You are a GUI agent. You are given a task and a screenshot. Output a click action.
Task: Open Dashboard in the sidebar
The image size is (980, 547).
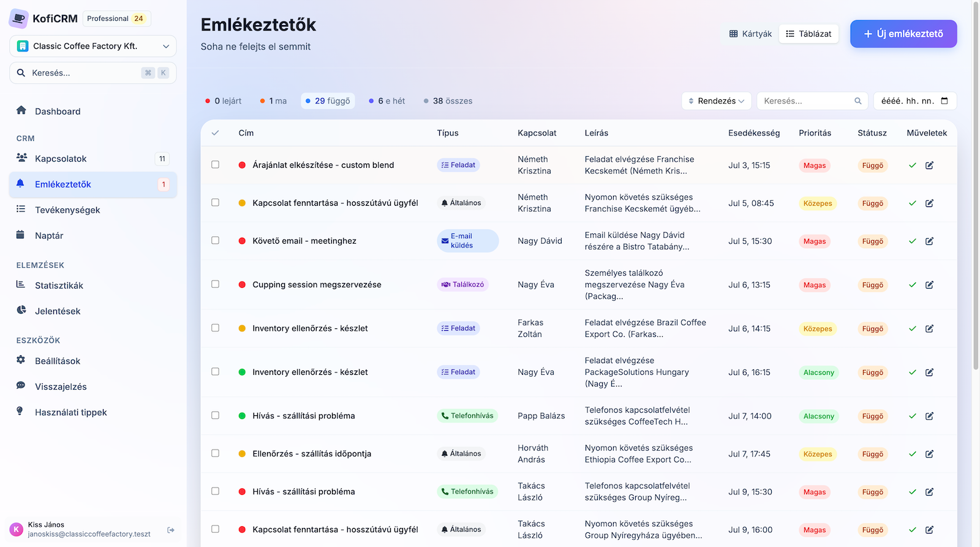point(93,111)
